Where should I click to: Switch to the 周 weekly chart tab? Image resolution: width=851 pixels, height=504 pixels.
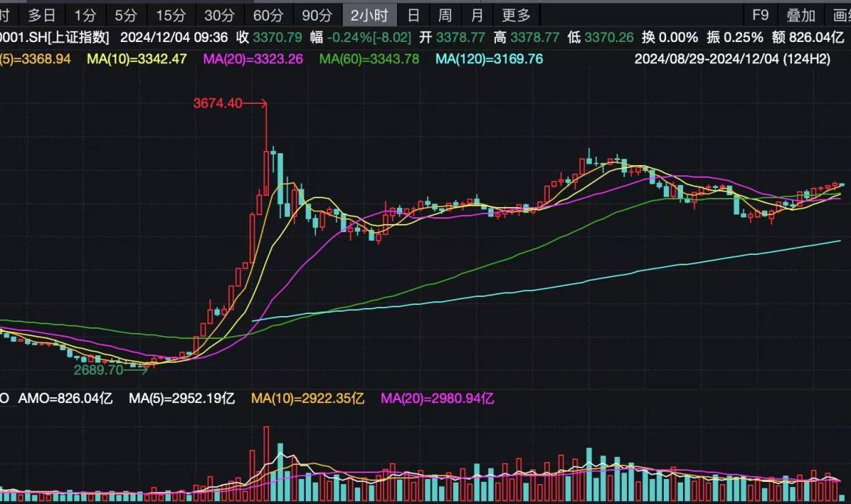tap(445, 15)
